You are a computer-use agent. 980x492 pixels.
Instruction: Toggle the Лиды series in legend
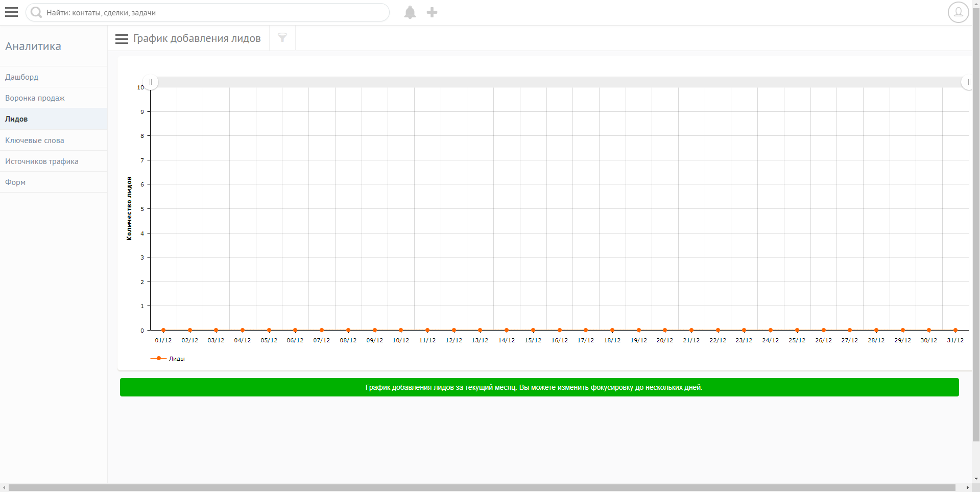[168, 359]
